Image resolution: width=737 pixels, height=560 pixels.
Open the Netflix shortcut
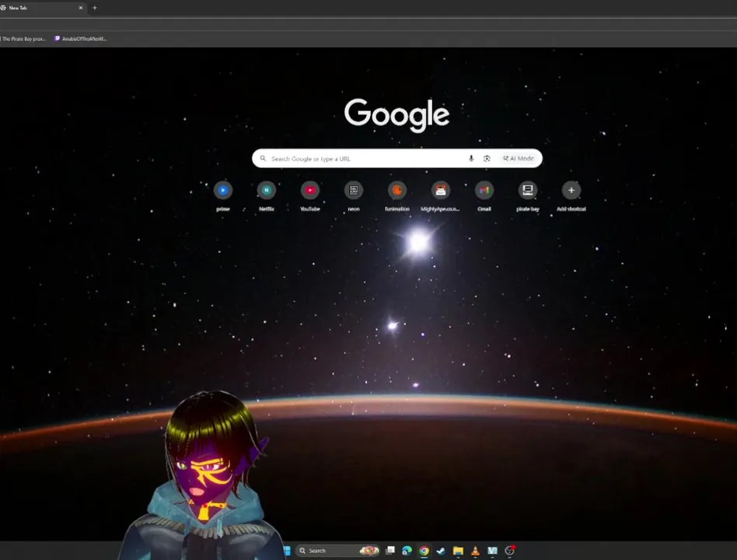[x=267, y=191]
